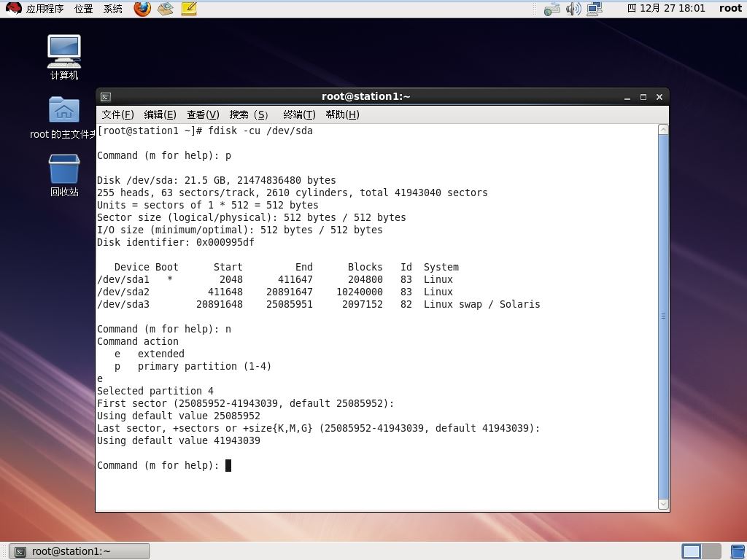Screen dimensions: 747x560
Task: Open the 应用程序 menu
Action: coord(44,9)
